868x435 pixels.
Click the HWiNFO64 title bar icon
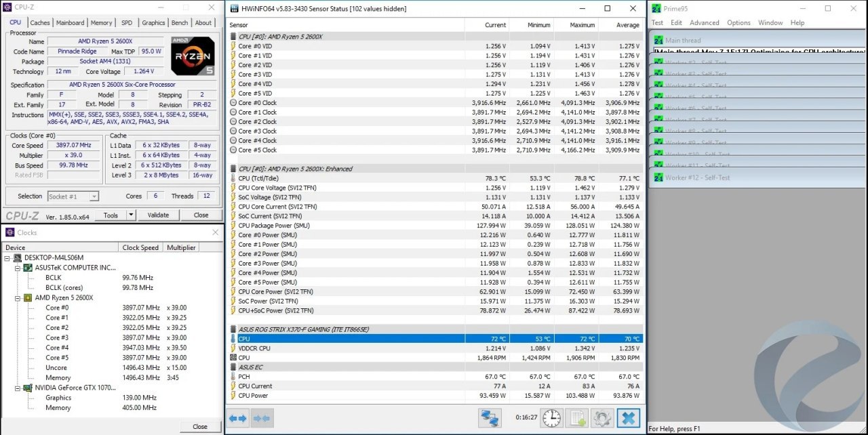pos(234,9)
